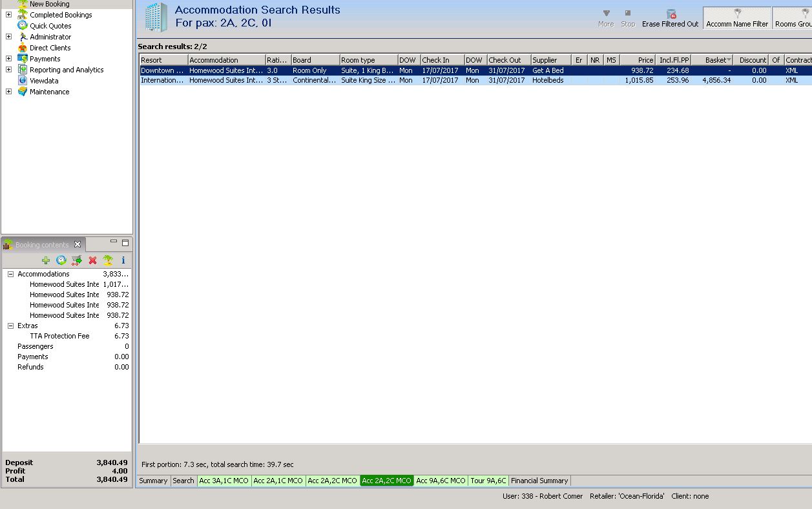
Task: Select the International resort Hotelbeds row
Action: (475, 80)
